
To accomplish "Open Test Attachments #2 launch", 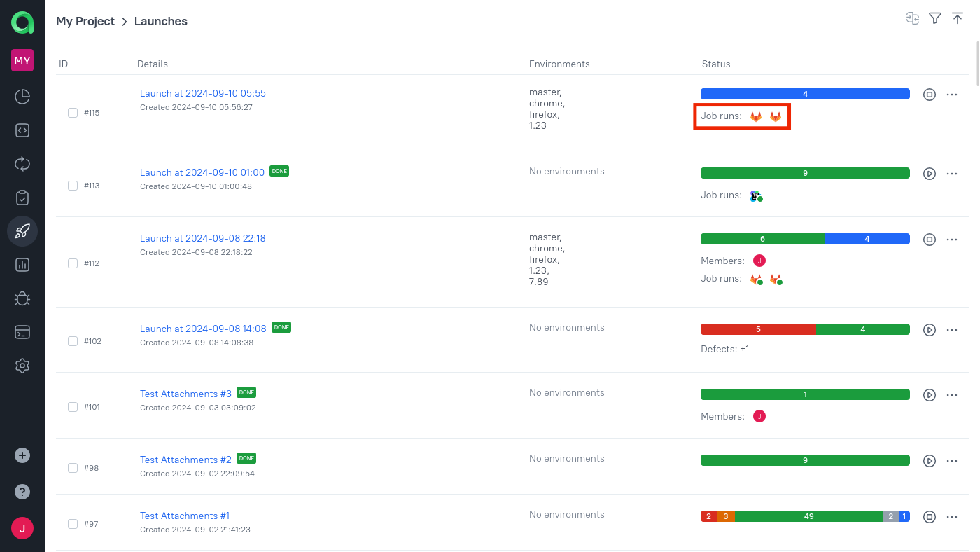I will point(185,460).
